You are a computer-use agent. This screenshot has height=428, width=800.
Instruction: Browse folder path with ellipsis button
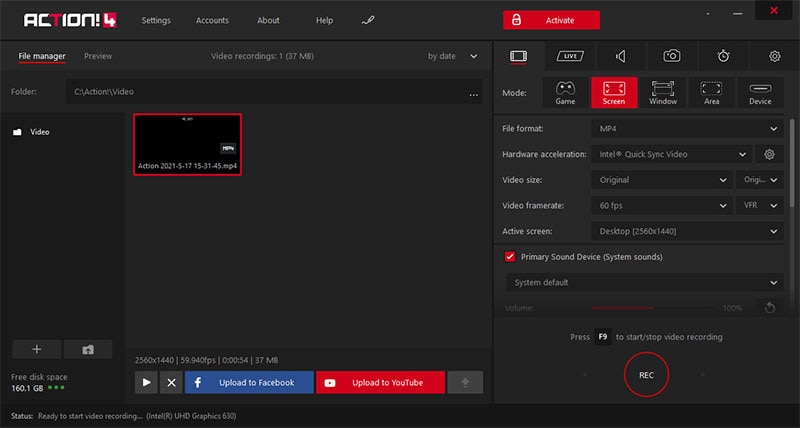click(473, 93)
